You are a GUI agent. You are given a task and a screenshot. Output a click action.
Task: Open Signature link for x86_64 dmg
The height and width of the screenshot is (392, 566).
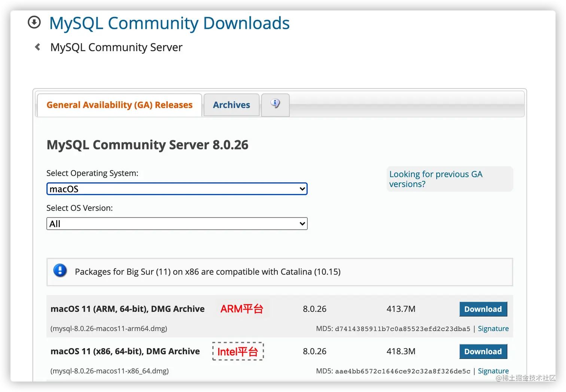[x=493, y=371]
